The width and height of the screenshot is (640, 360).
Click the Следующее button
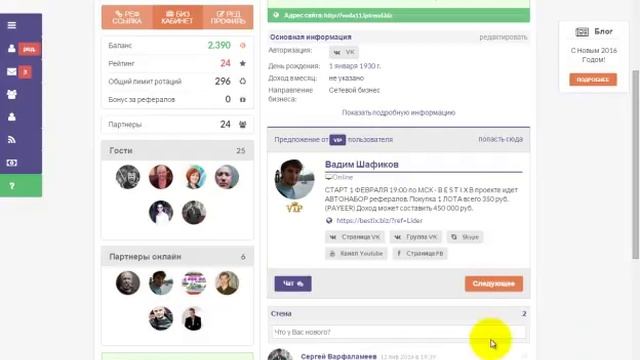point(494,284)
